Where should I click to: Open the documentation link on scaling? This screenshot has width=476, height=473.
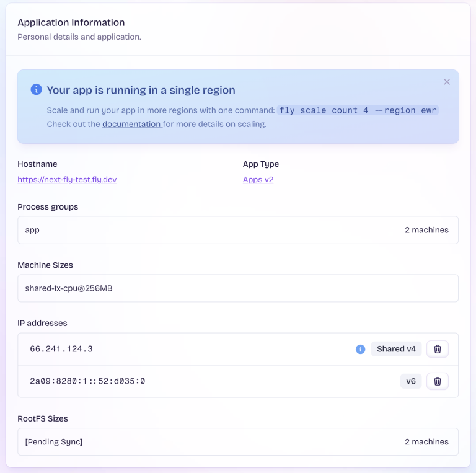[131, 124]
